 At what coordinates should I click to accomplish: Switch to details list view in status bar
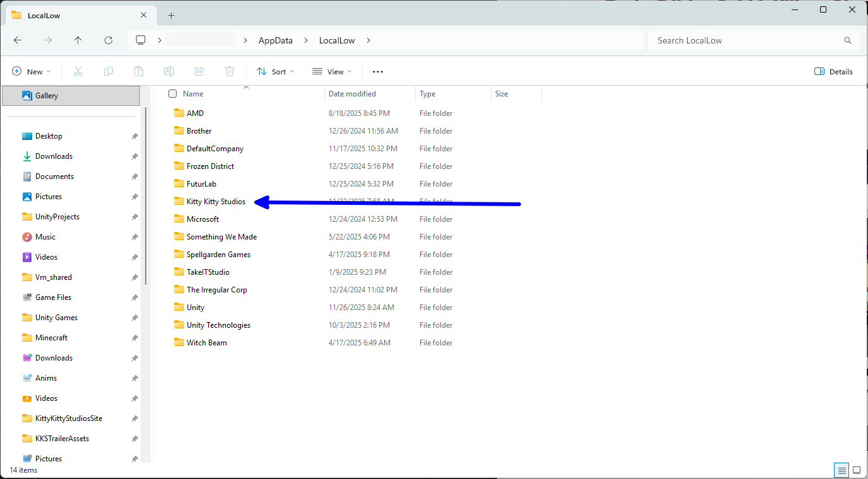pyautogui.click(x=842, y=470)
